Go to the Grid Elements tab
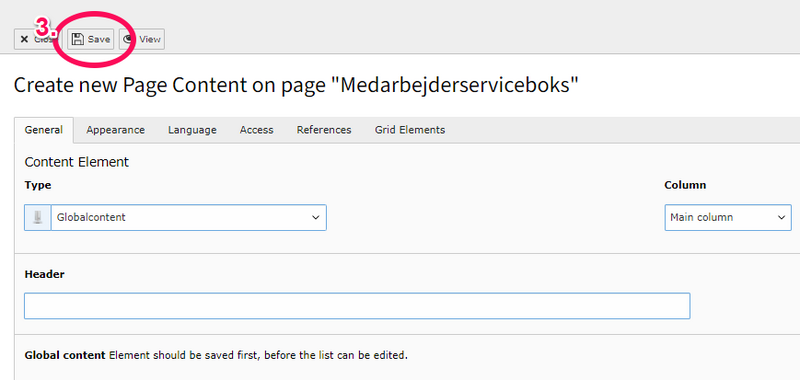Viewport: 800px width, 380px height. tap(410, 130)
